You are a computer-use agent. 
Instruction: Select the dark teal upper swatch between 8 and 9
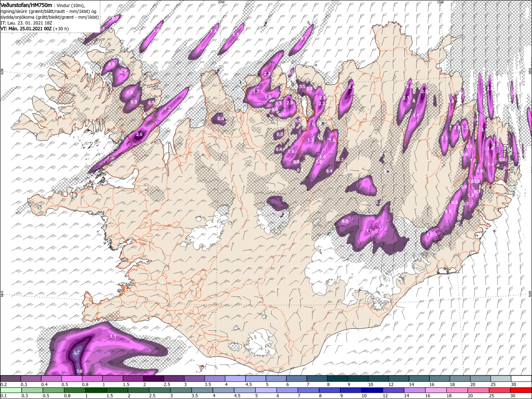pyautogui.click(x=337, y=379)
